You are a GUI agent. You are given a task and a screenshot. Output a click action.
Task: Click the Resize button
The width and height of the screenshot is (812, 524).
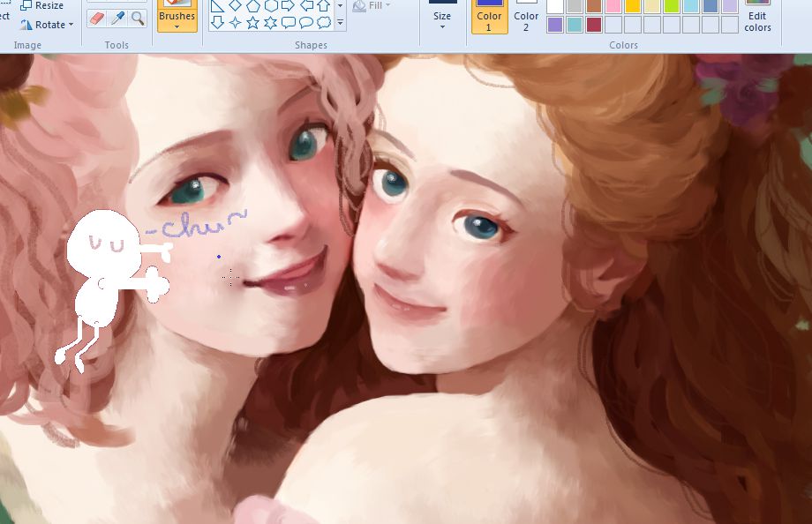[x=42, y=5]
